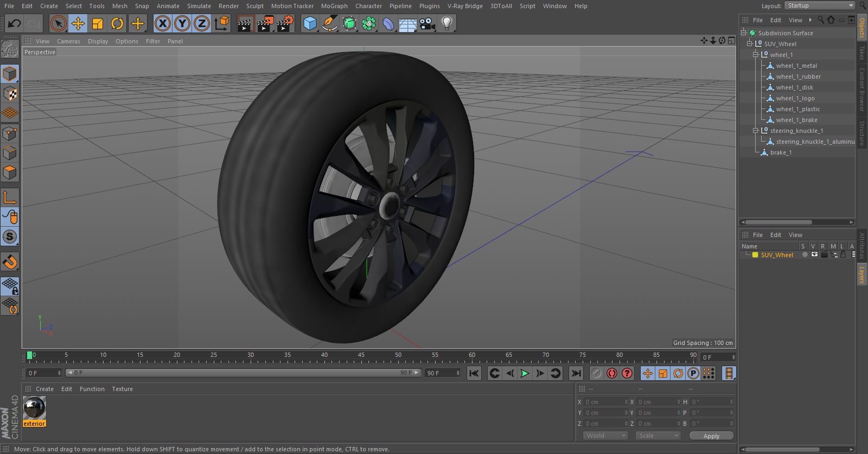
Task: Click the timeline playhead at frame 0
Action: click(30, 356)
